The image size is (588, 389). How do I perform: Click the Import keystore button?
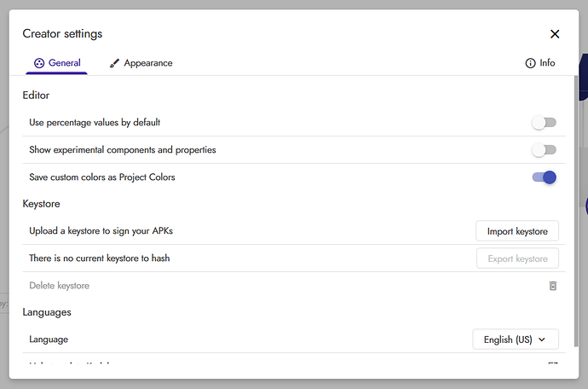point(517,231)
